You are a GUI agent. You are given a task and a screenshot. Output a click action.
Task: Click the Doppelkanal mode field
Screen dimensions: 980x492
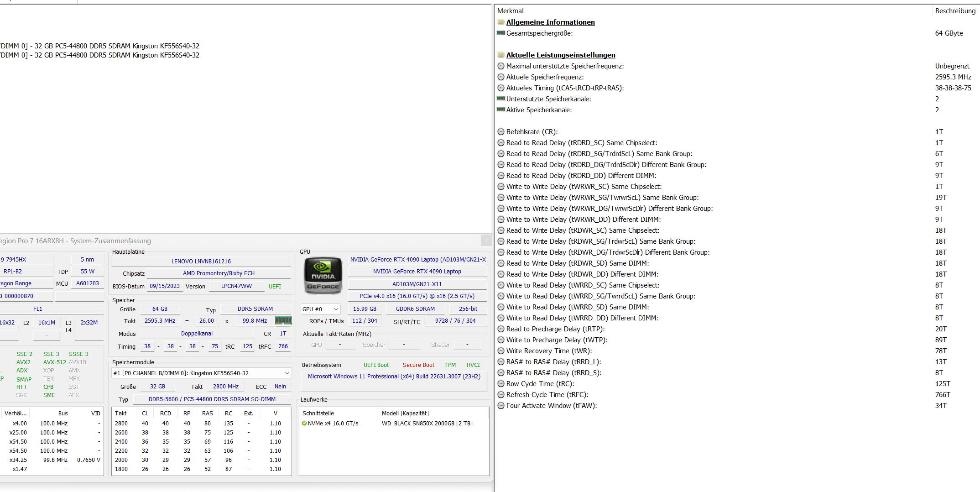click(197, 334)
